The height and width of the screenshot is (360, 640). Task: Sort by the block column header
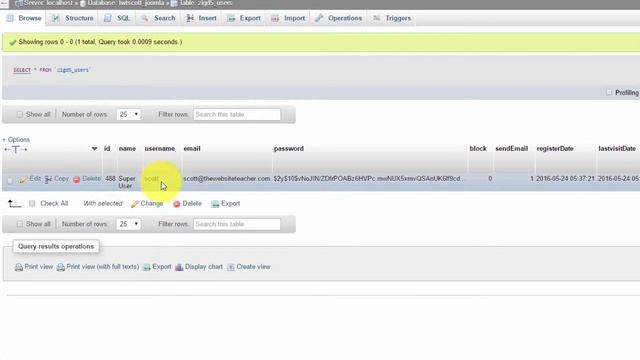tap(478, 149)
